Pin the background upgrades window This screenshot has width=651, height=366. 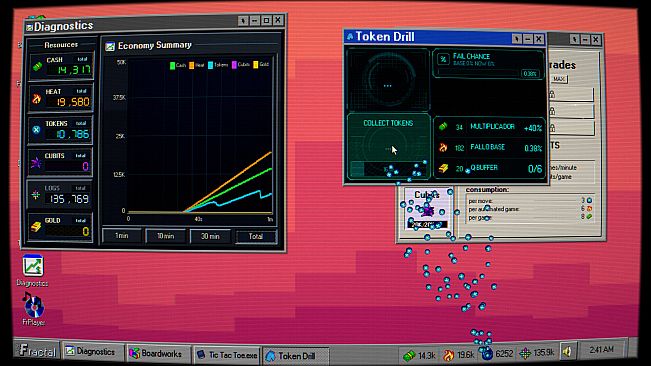574,39
